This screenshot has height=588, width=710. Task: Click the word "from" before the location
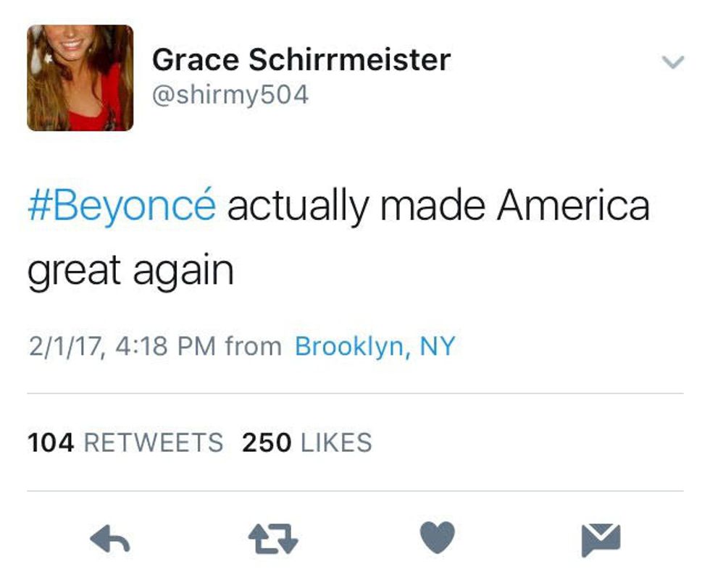253,347
